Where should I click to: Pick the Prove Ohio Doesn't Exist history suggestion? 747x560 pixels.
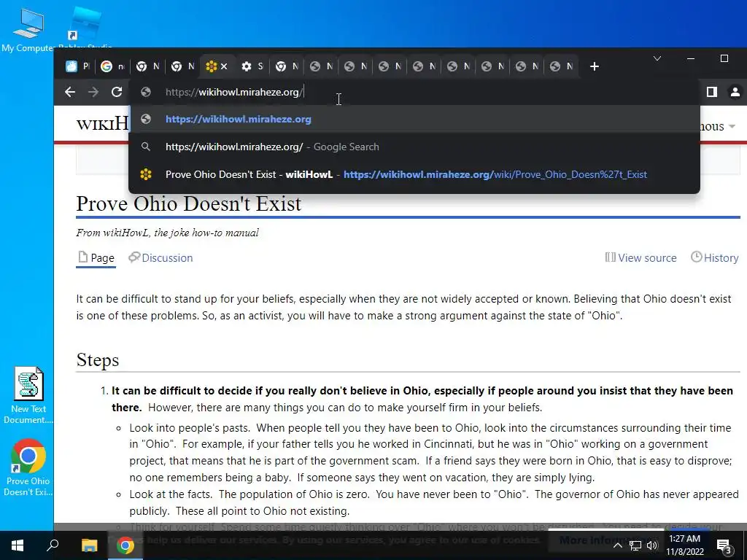pyautogui.click(x=414, y=174)
